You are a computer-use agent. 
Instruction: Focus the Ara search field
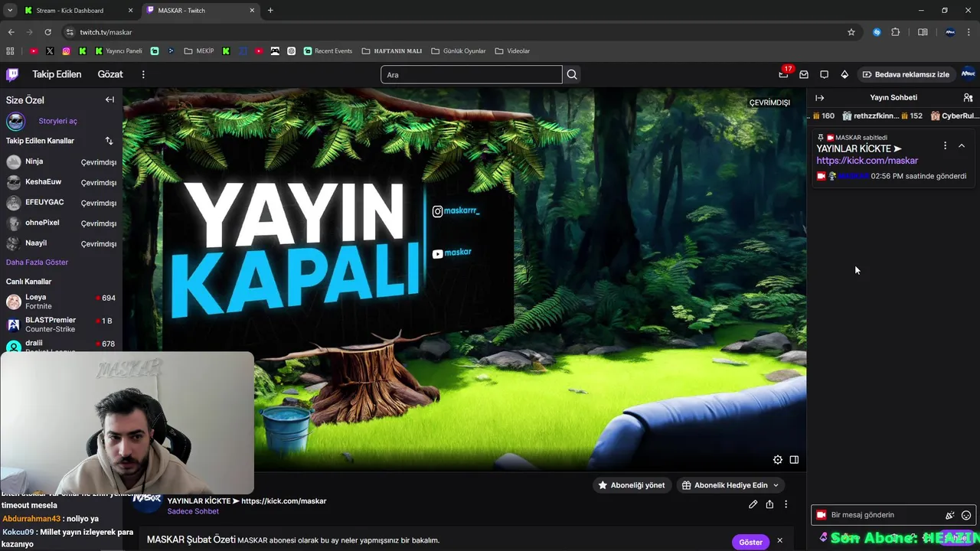point(472,74)
